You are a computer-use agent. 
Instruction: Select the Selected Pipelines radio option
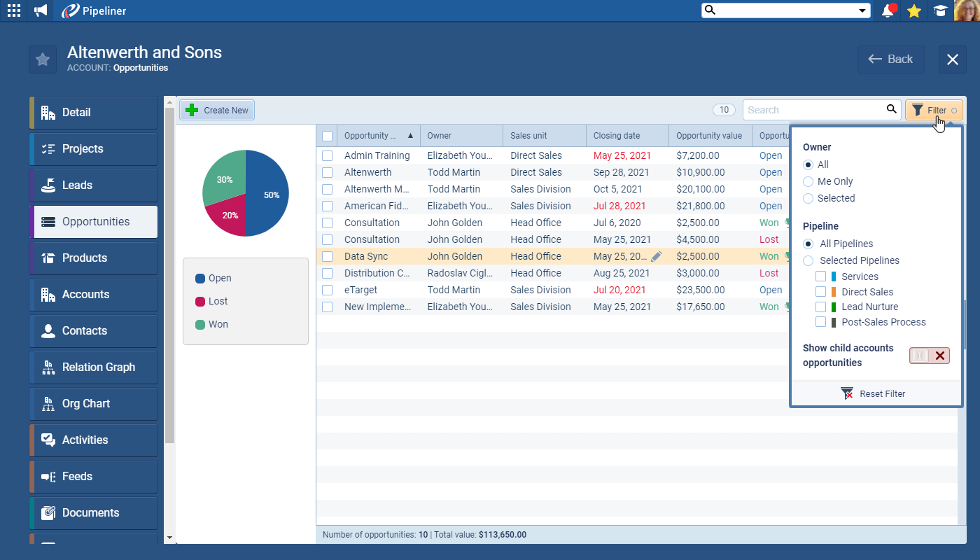pyautogui.click(x=808, y=260)
